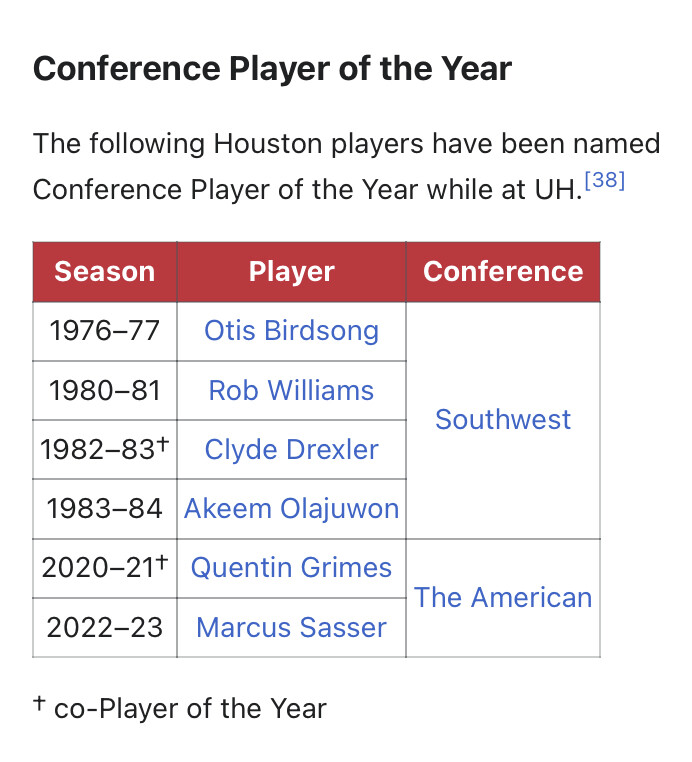Select the 1976–77 season cell
This screenshot has height=762, width=692.
tap(105, 331)
